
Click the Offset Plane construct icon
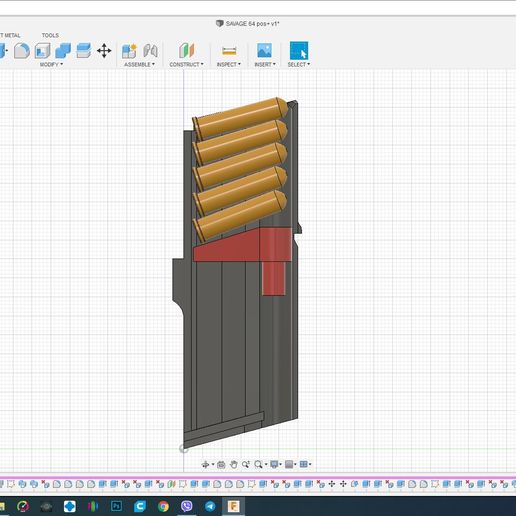tap(186, 51)
